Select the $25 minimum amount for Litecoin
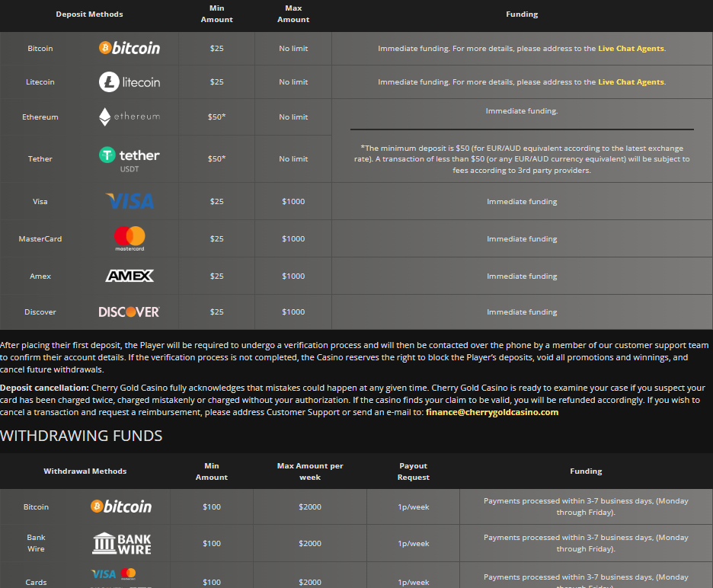Viewport: 713px width, 588px height. tap(217, 81)
